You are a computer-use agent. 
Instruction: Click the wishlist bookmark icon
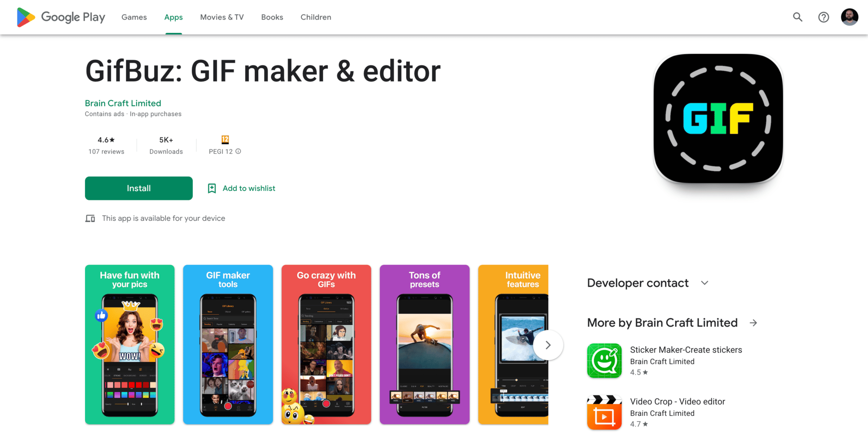click(212, 188)
